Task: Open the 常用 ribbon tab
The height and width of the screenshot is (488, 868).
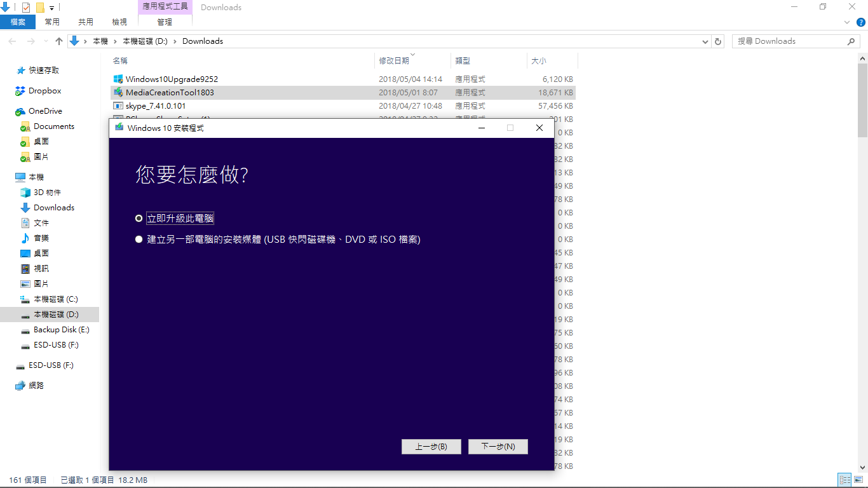Action: (x=52, y=22)
